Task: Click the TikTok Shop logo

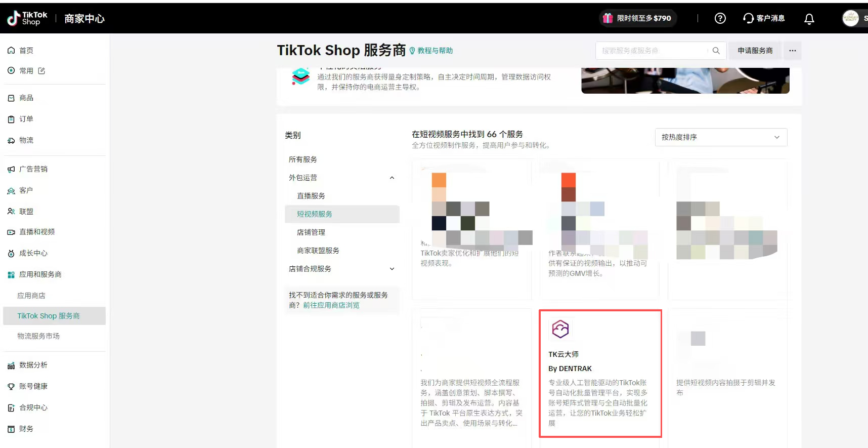Action: tap(28, 19)
